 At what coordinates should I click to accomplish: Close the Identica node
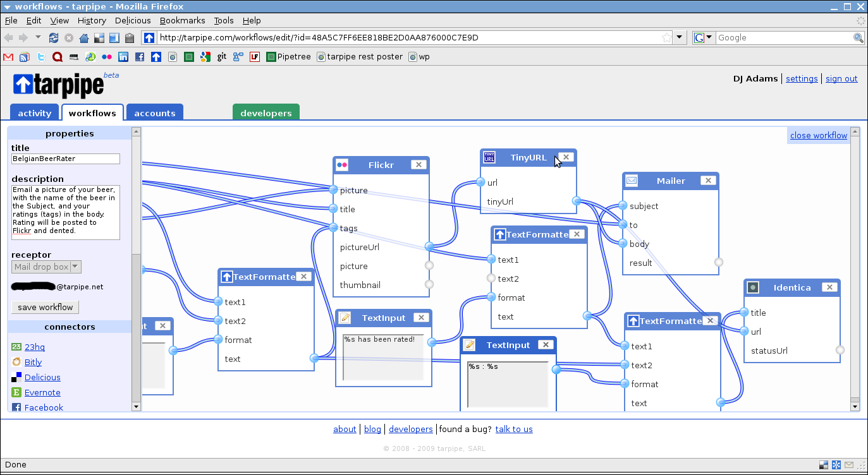click(x=829, y=287)
